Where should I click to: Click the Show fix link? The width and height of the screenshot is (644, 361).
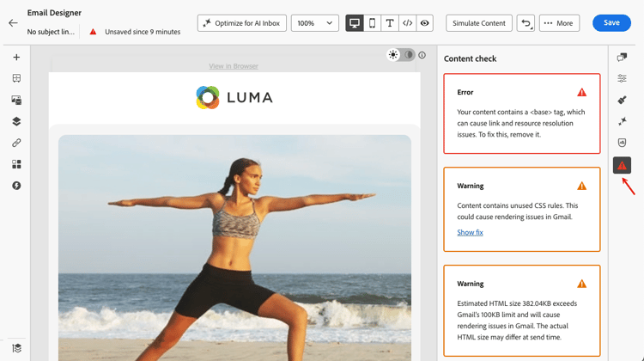[x=470, y=232]
